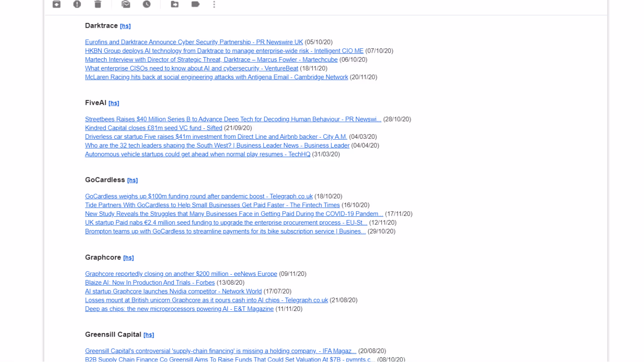The image size is (644, 362).
Task: Move the email to a folder
Action: pos(174,4)
